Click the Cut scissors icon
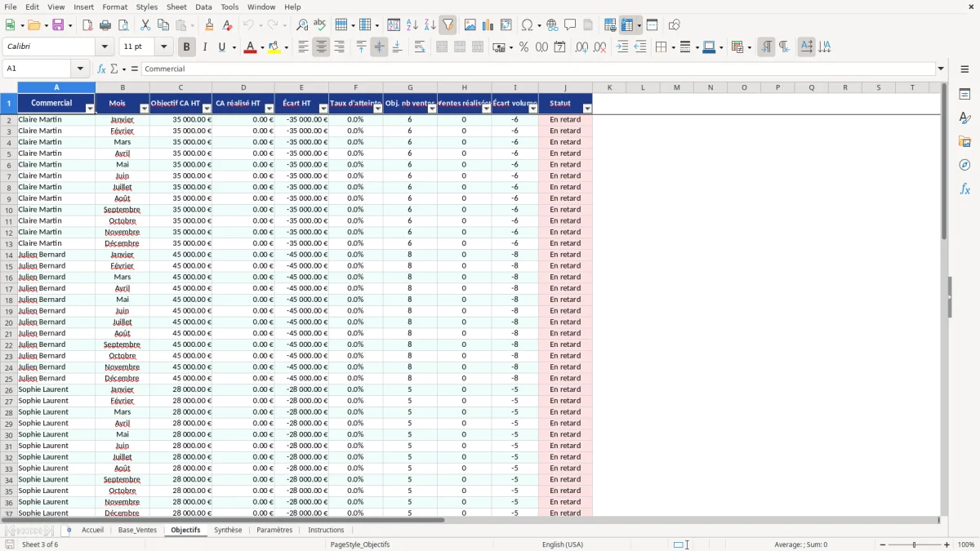Viewport: 980px width, 551px height. pyautogui.click(x=145, y=25)
